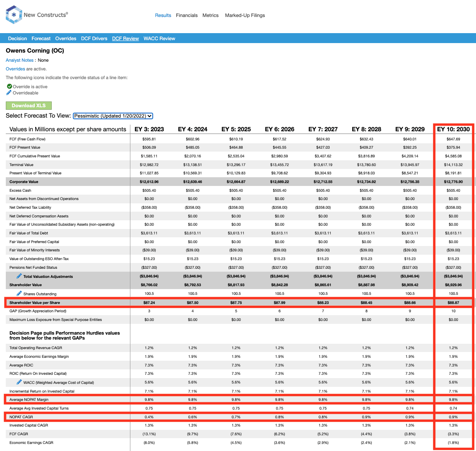
Task: Click Corporate Value $12,776.90 cell
Action: 453,182
